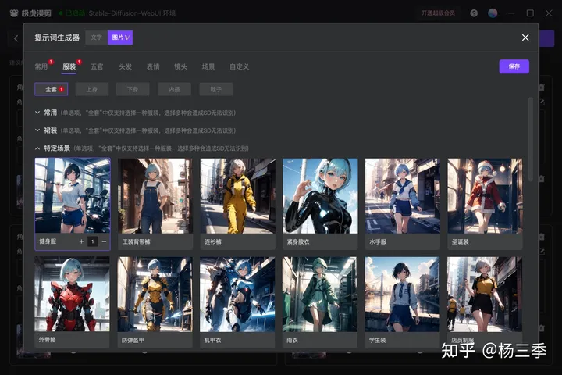Close the prompt generator dialog
Screen dimensions: 564x376
pos(525,37)
